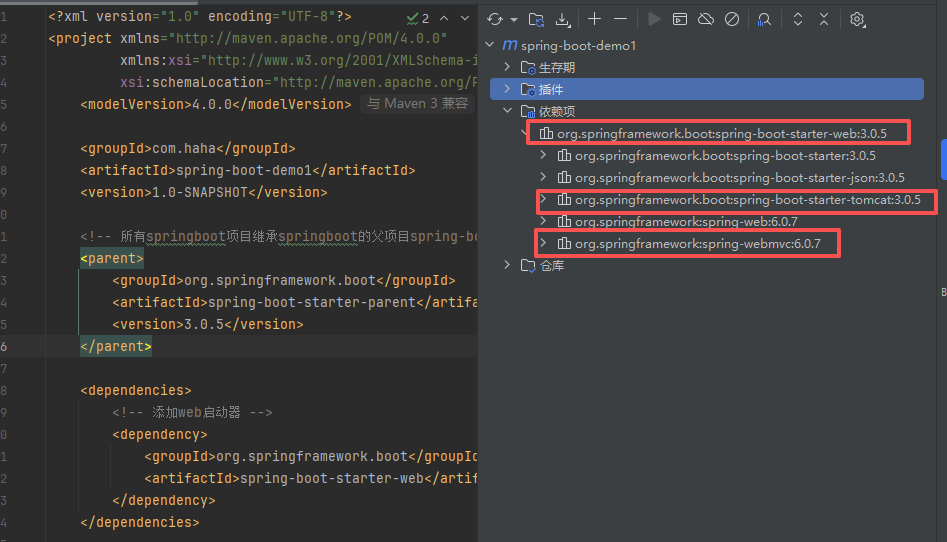Expand the 仓库 repositories node
The width and height of the screenshot is (947, 542).
(507, 265)
